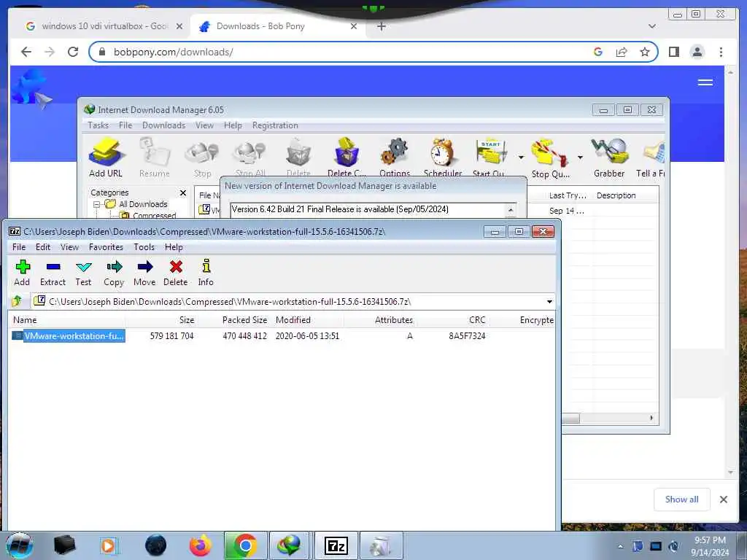747x560 pixels.
Task: Sort 7-Zip list by Packed Size column
Action: (244, 320)
